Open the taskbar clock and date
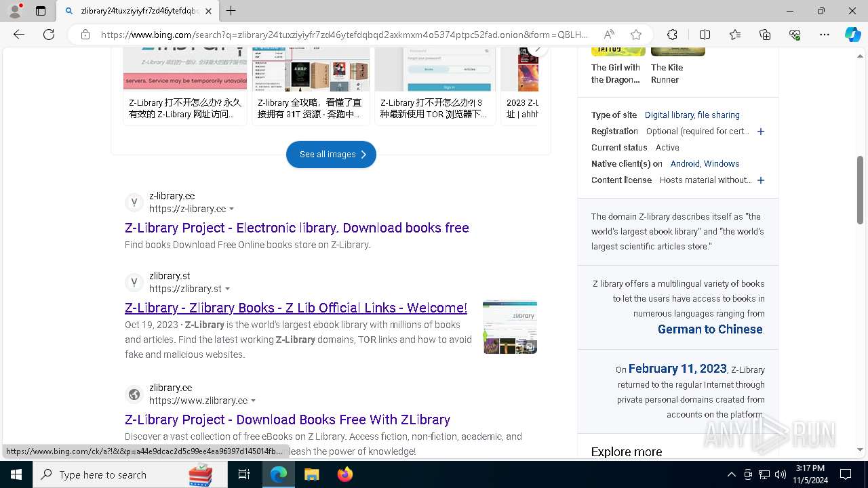This screenshot has height=488, width=868. tap(810, 474)
